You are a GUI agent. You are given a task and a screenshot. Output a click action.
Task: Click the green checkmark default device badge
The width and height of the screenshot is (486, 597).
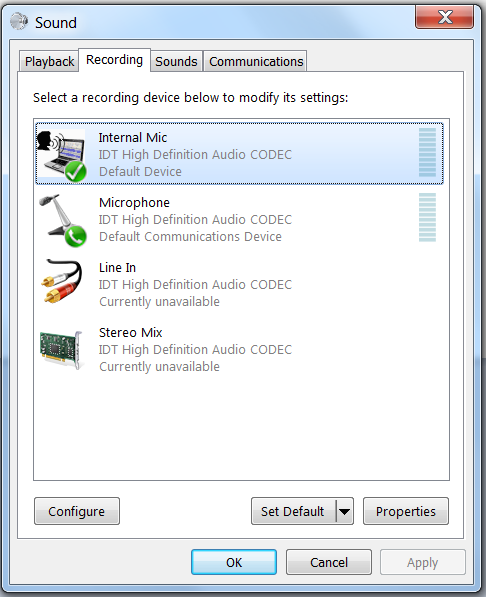click(x=75, y=171)
